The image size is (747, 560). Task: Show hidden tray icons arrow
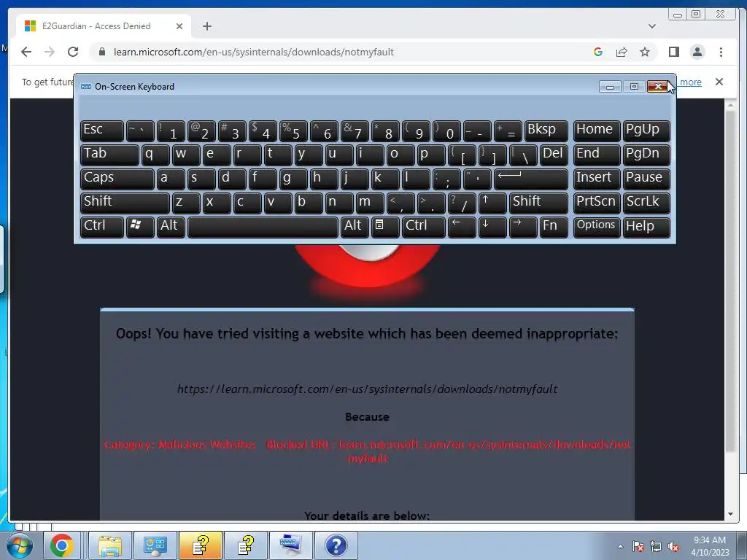point(620,546)
